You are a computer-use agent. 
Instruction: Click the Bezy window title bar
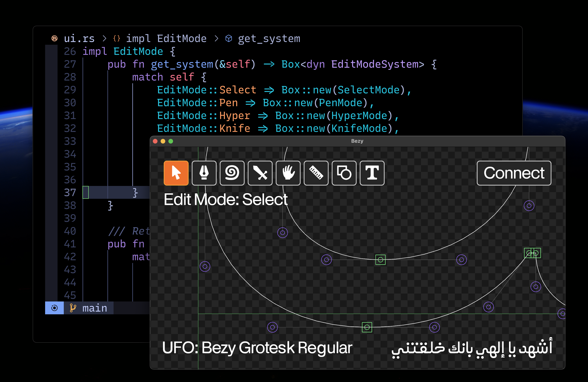click(x=357, y=141)
